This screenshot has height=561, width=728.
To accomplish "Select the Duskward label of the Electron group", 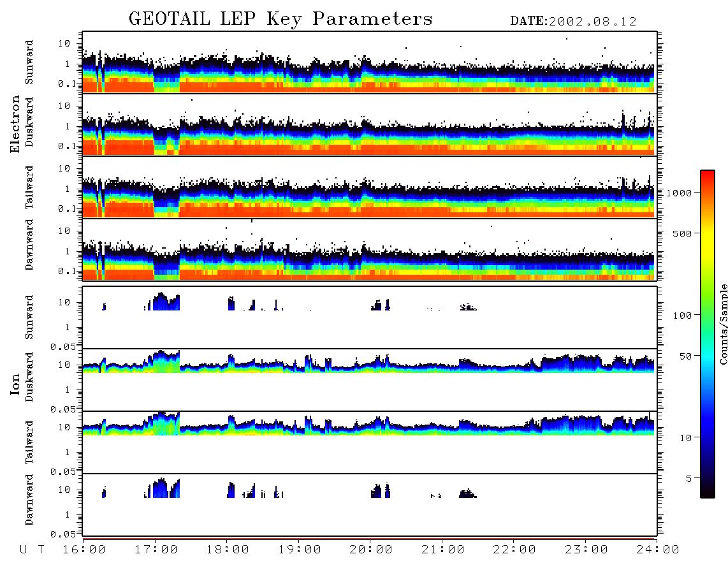I will pos(29,122).
